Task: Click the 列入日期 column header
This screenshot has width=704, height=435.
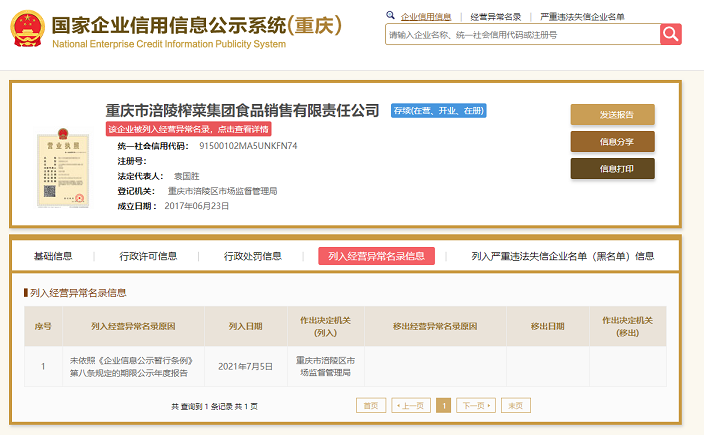Action: (246, 326)
